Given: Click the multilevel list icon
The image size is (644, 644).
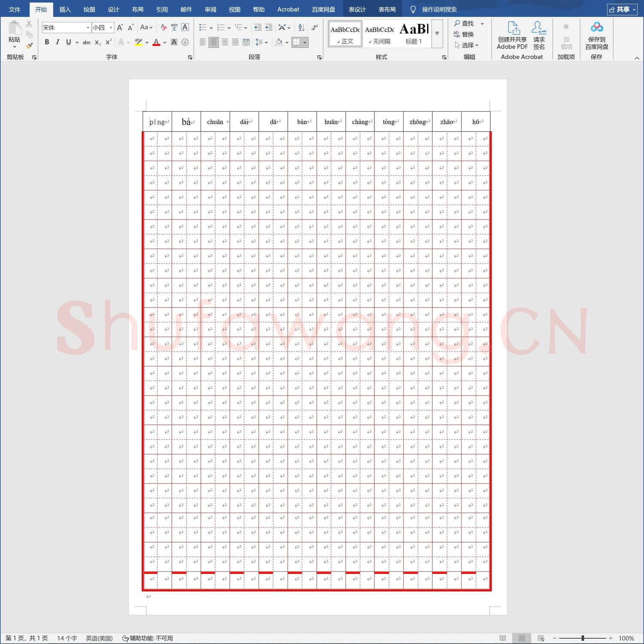Looking at the screenshot, I should click(239, 27).
